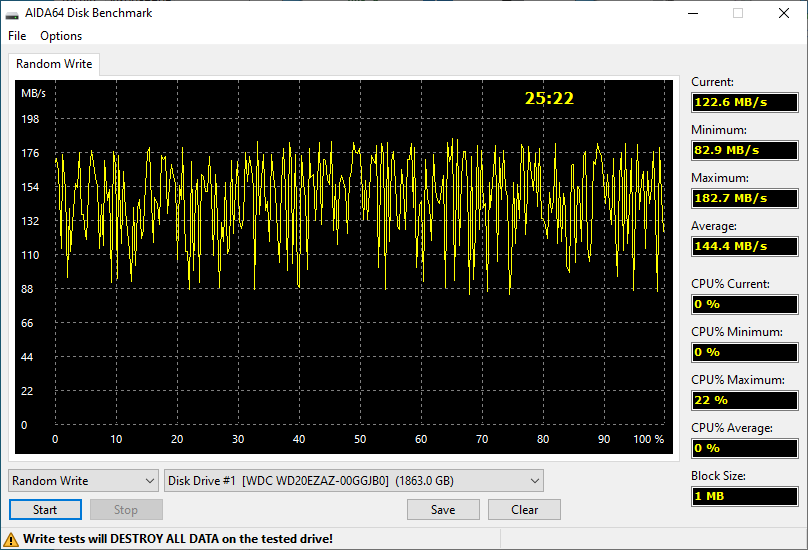The image size is (808, 550).
Task: Click the Average 144.4 MB/s value field
Action: [x=745, y=246]
